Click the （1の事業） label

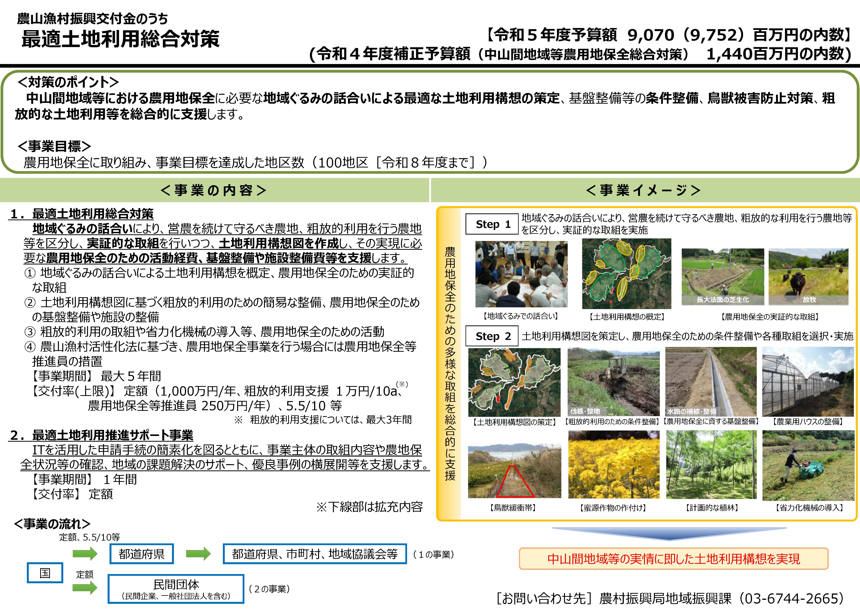(433, 554)
